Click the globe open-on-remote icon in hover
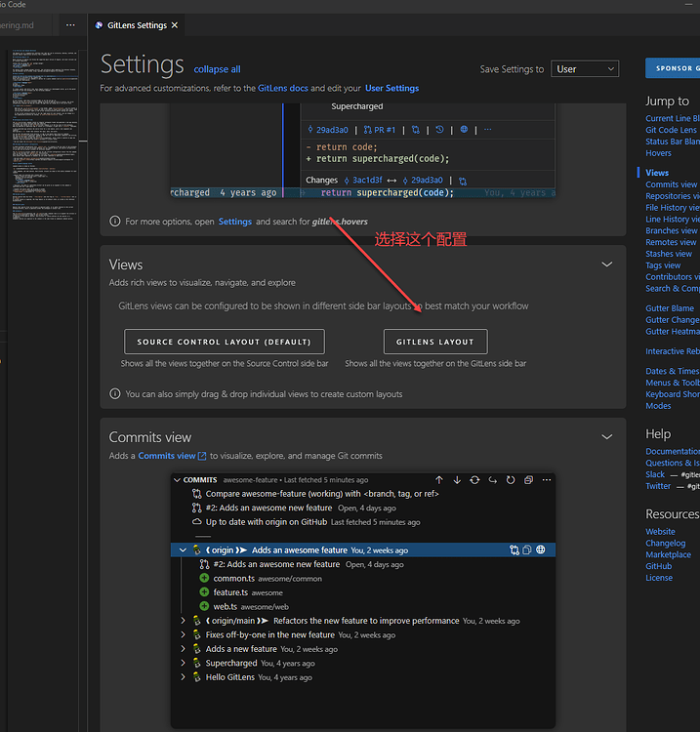 click(464, 129)
